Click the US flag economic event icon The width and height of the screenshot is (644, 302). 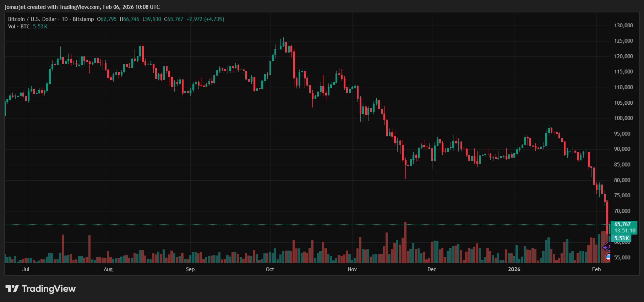click(x=608, y=257)
